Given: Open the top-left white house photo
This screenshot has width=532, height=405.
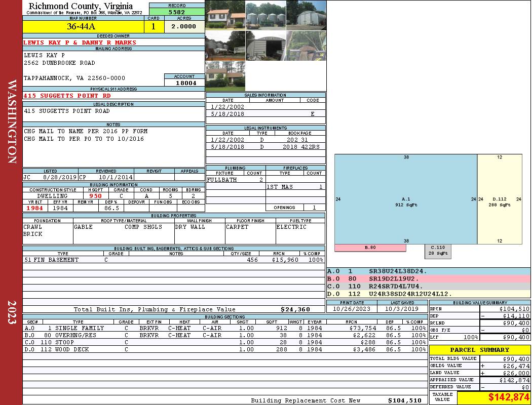Looking at the screenshot, I should tap(225, 15).
